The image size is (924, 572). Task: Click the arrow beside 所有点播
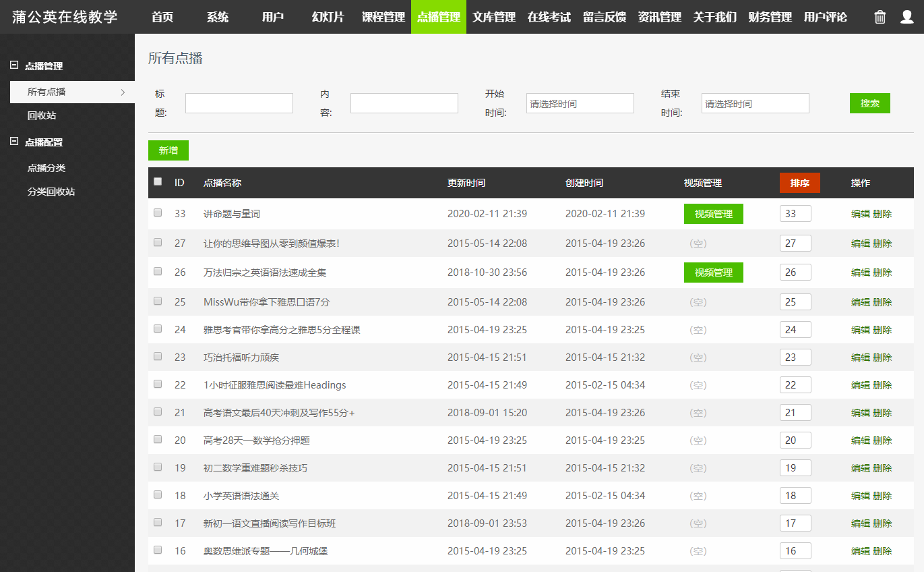click(122, 92)
